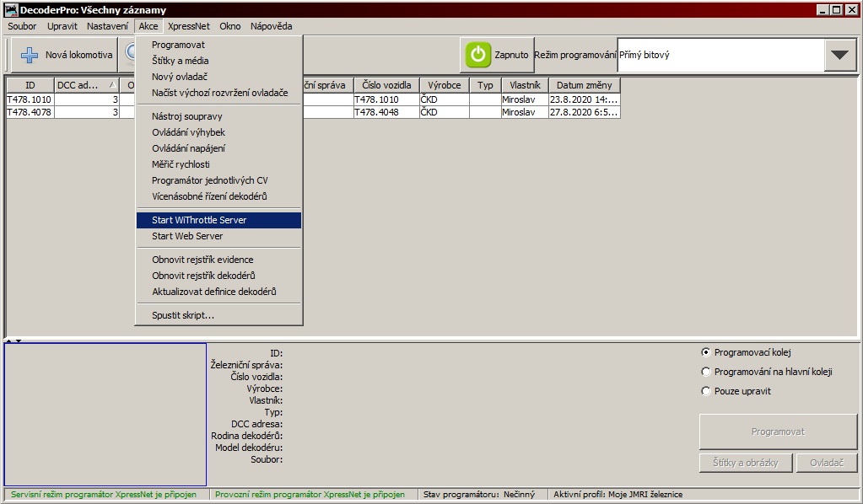Screen dimensions: 863x504
Task: Choose Měřič rychlosti menu entry
Action: point(218,164)
